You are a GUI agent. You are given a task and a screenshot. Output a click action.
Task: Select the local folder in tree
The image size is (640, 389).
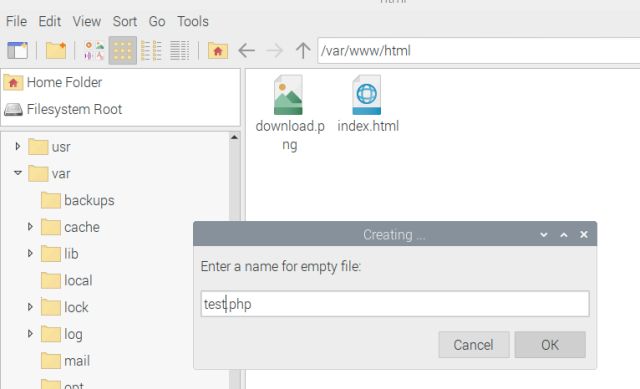point(67,280)
